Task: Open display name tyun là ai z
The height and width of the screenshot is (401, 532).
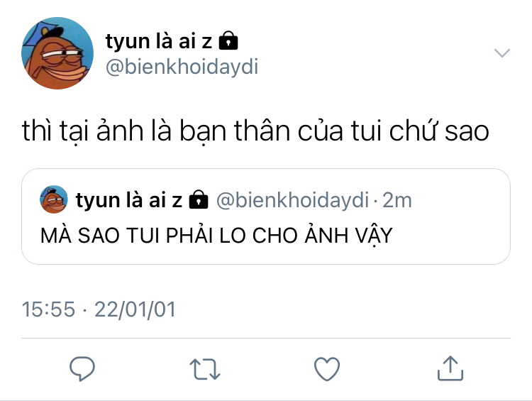Action: 159,40
